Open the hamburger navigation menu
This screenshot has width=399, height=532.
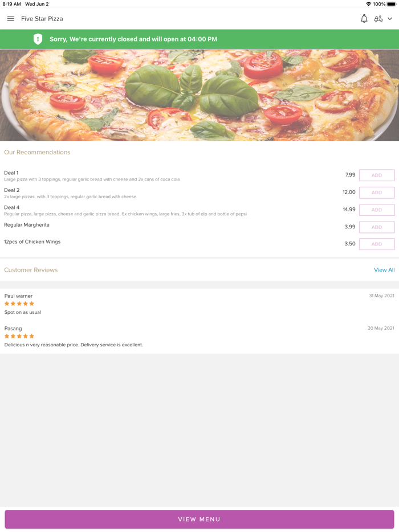pos(10,18)
